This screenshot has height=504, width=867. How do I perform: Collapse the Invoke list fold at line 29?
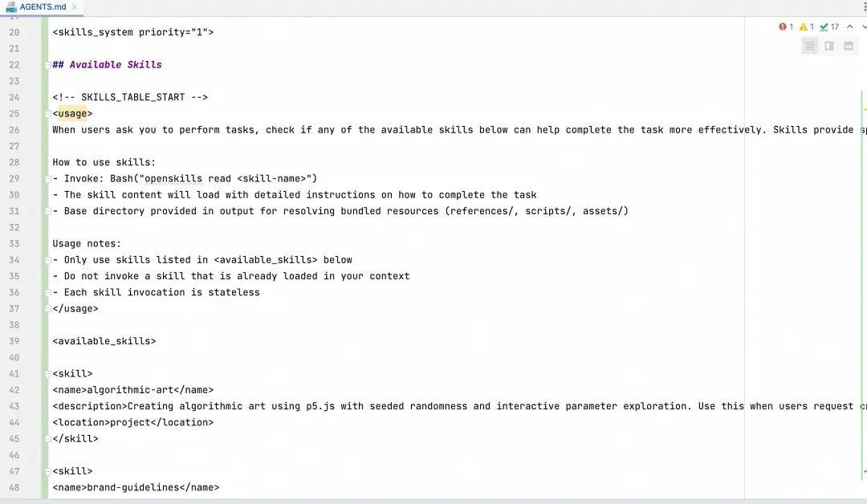point(48,179)
